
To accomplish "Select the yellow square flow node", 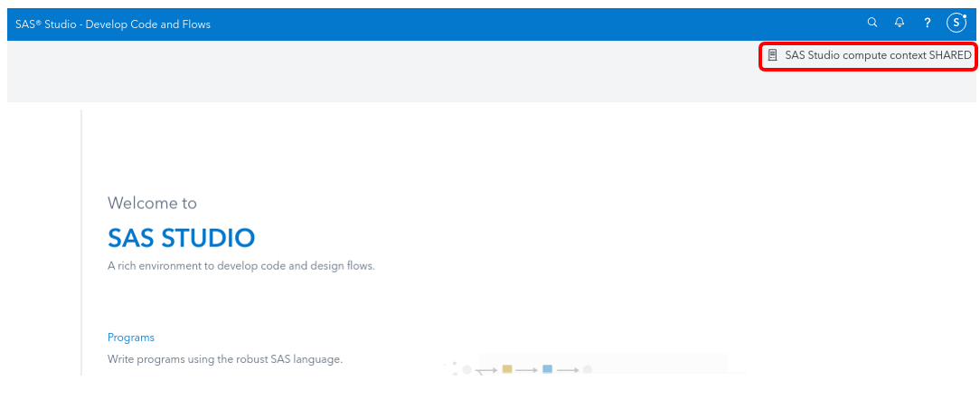I will pyautogui.click(x=507, y=369).
